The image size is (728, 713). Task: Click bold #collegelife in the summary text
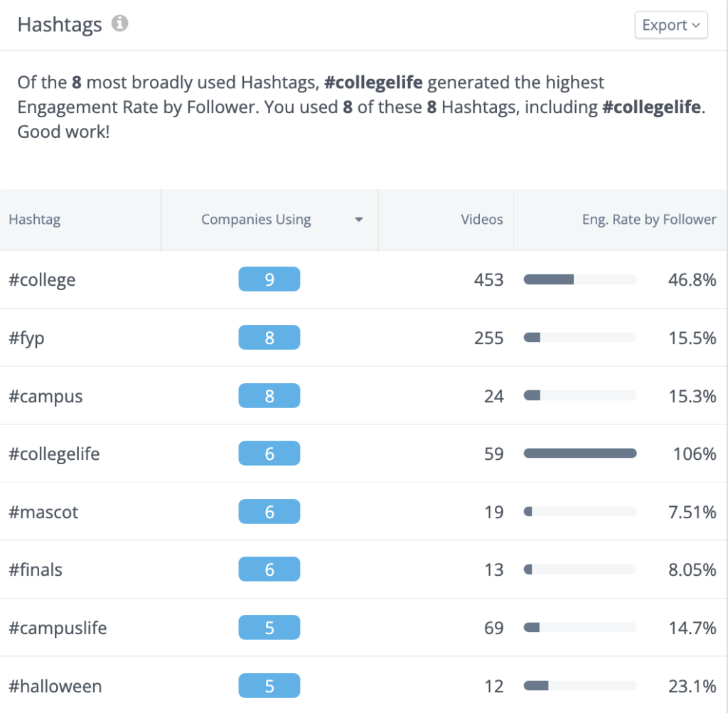coord(373,82)
